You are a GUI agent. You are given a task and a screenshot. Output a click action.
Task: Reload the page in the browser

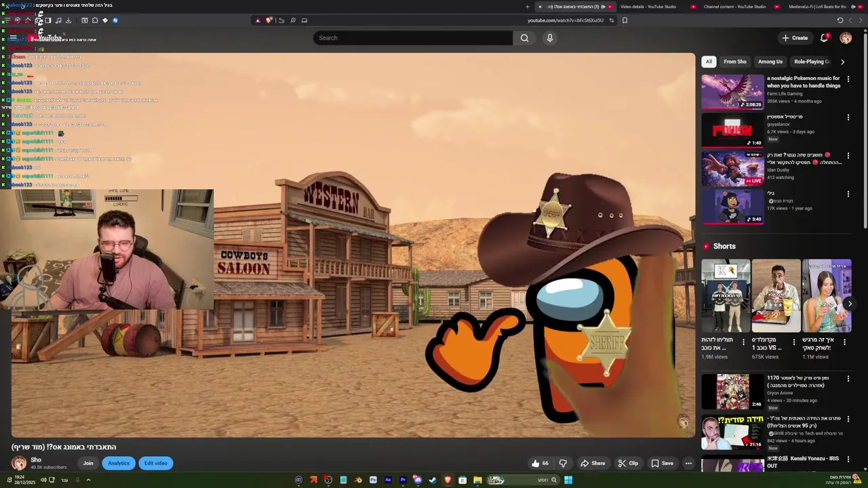click(x=840, y=20)
